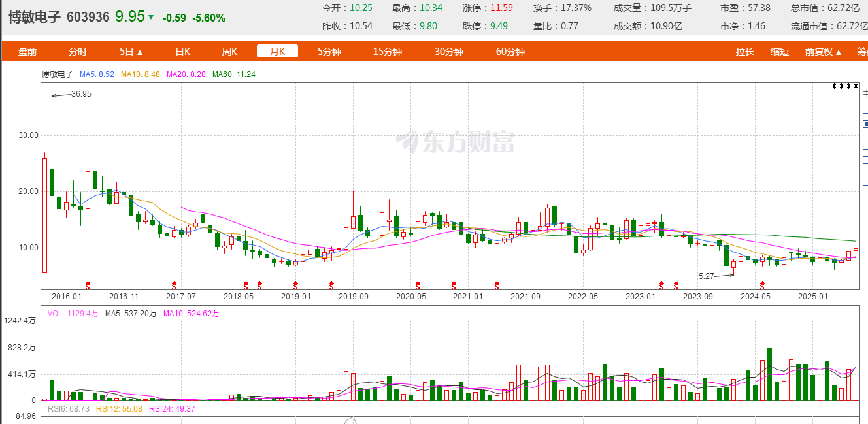Click the MA20: 8.28 legend label
This screenshot has height=424, width=868.
pyautogui.click(x=186, y=74)
